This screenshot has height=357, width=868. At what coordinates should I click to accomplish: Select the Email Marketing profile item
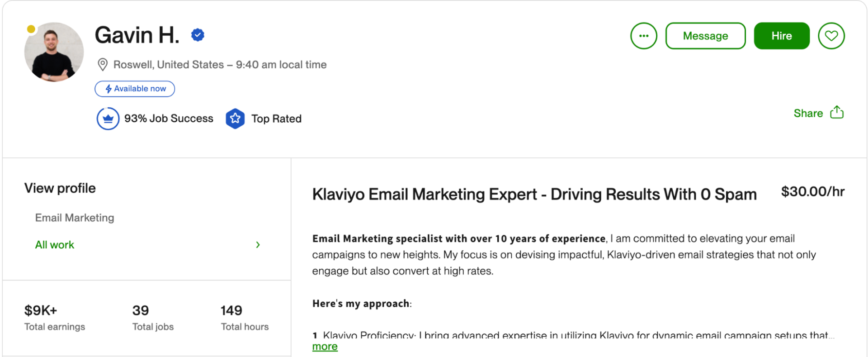75,218
